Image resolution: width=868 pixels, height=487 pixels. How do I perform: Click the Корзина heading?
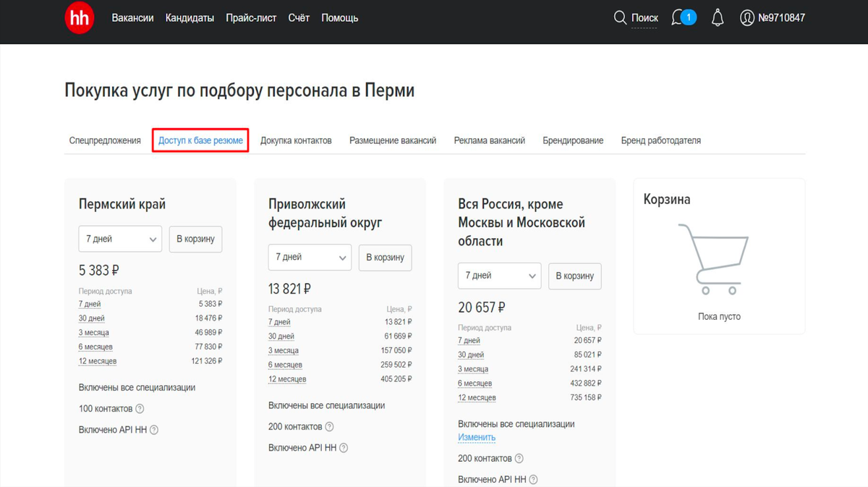point(667,199)
